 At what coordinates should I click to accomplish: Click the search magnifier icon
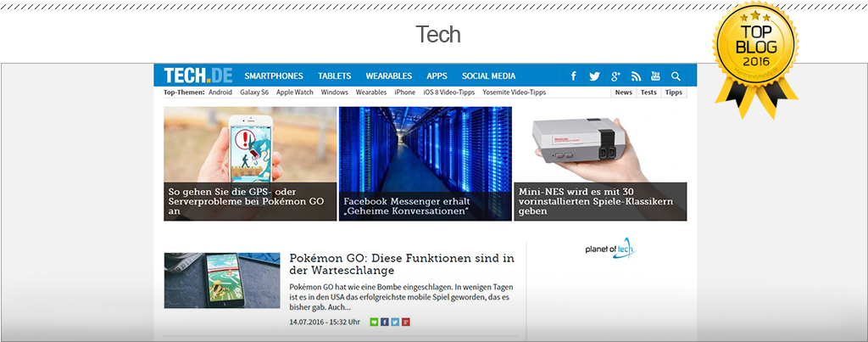676,76
